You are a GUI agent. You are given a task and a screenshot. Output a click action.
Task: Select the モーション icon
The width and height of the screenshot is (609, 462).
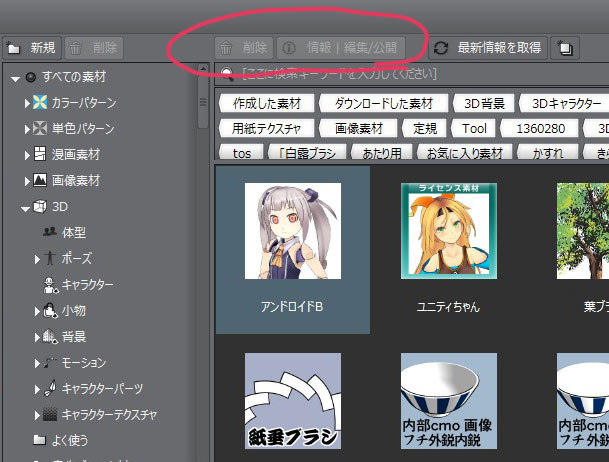coord(50,362)
